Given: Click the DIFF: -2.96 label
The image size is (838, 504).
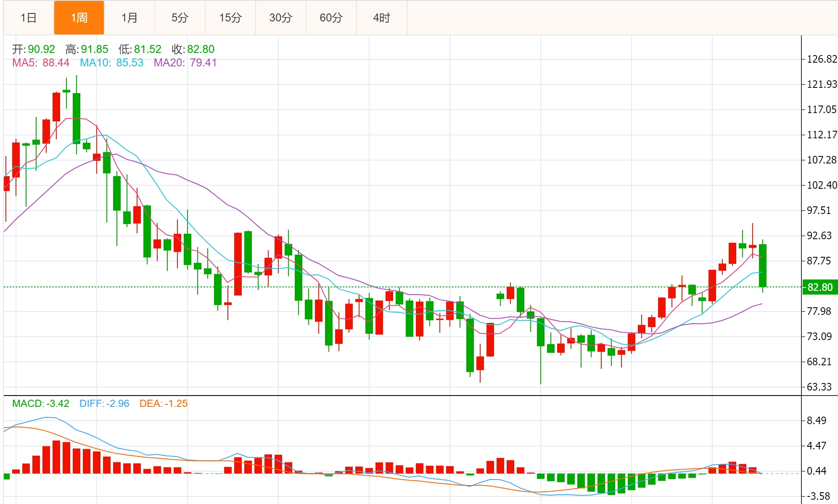Looking at the screenshot, I should 104,404.
